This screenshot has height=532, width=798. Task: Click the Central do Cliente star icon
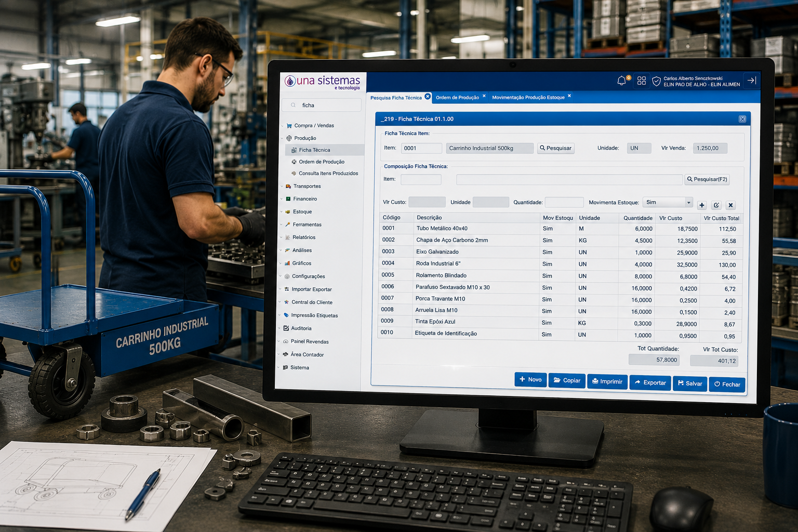point(286,302)
